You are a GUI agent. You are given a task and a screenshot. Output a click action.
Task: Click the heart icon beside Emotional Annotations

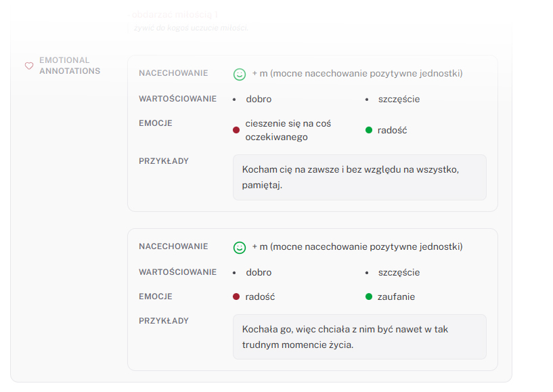(29, 66)
